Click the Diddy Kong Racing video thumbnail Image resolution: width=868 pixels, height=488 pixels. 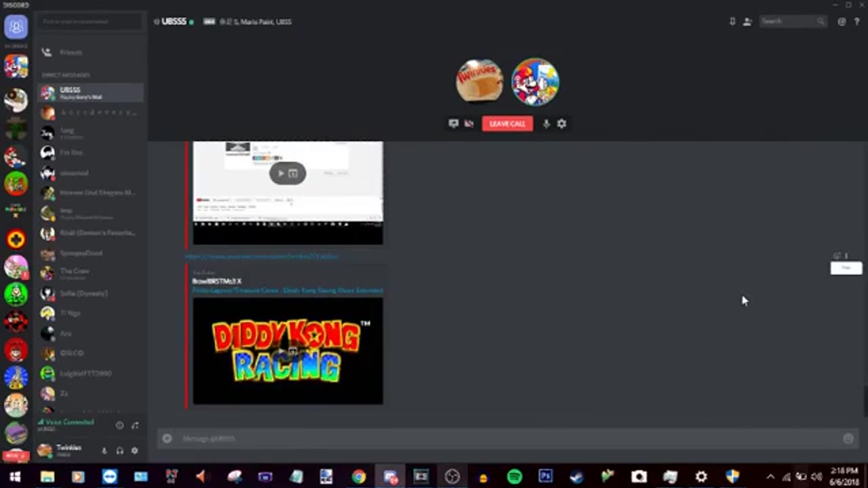coord(288,351)
